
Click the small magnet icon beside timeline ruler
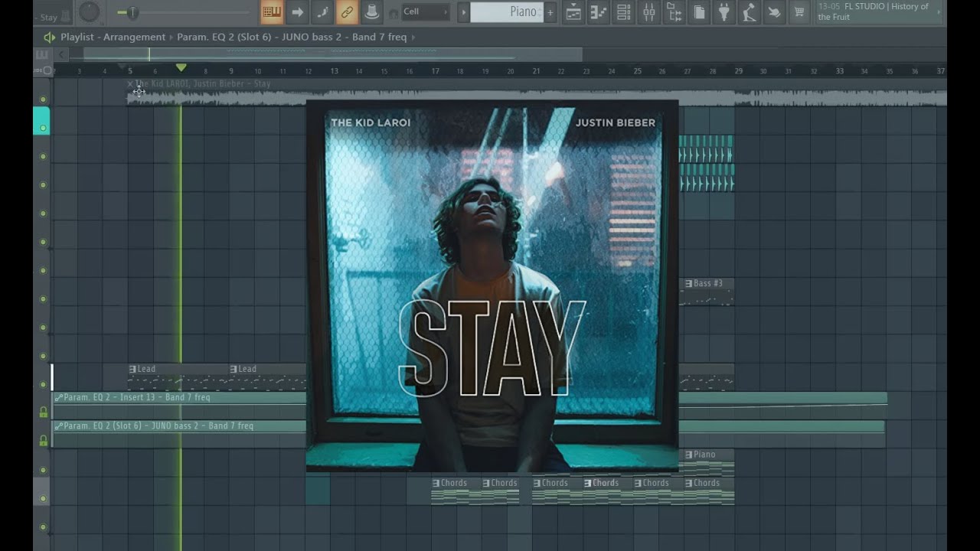(47, 70)
